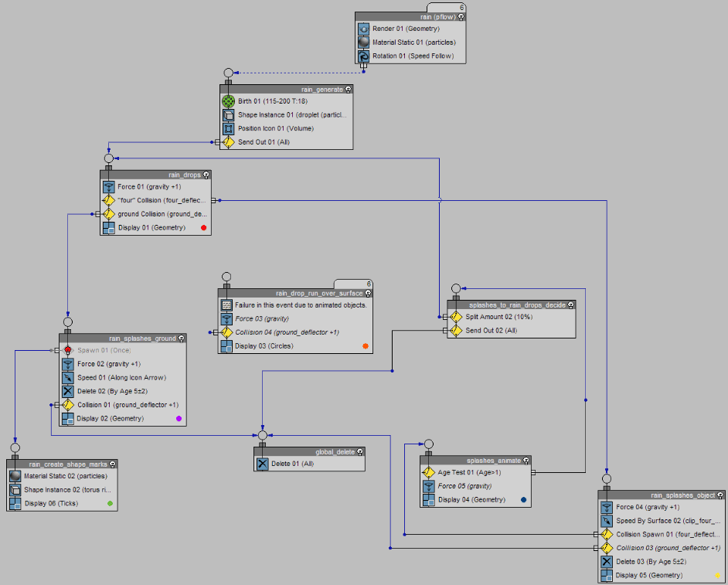Image resolution: width=728 pixels, height=585 pixels.
Task: Click the Material Static 02 (particles) operator label
Action: point(55,476)
